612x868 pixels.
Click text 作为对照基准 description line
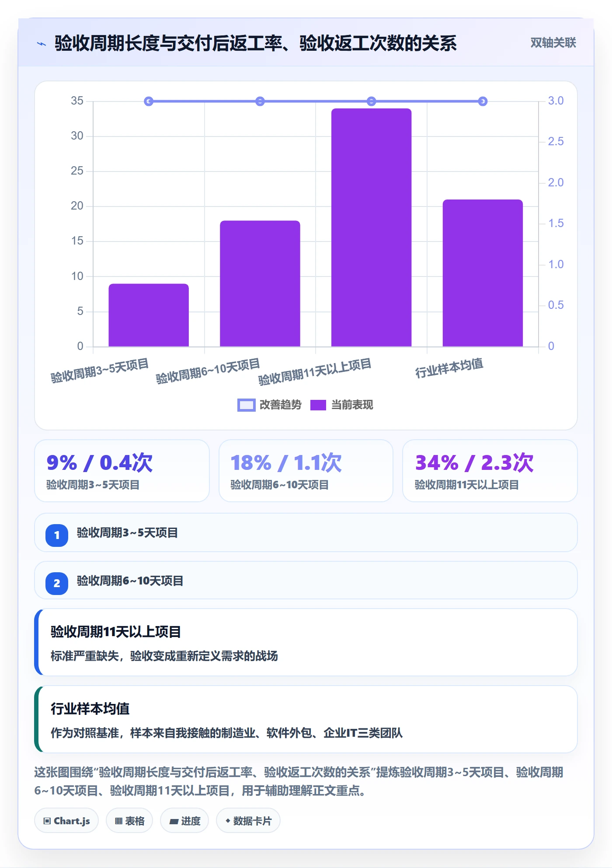[226, 733]
